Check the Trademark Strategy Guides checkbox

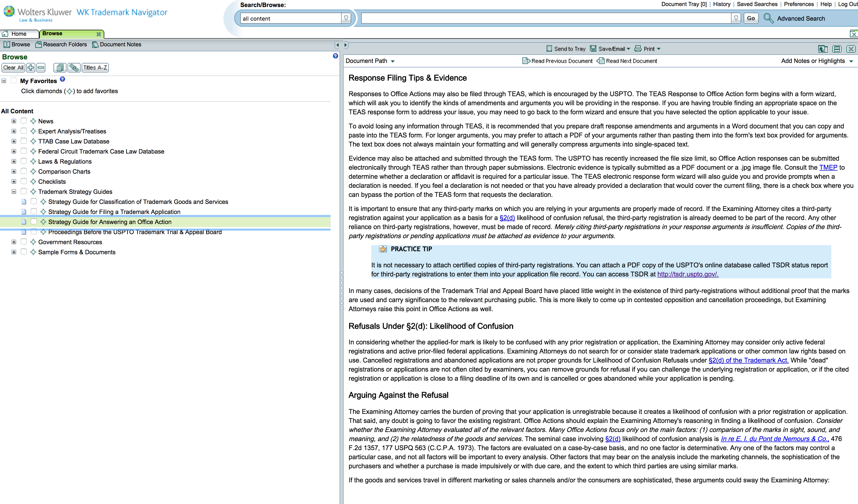pos(23,191)
